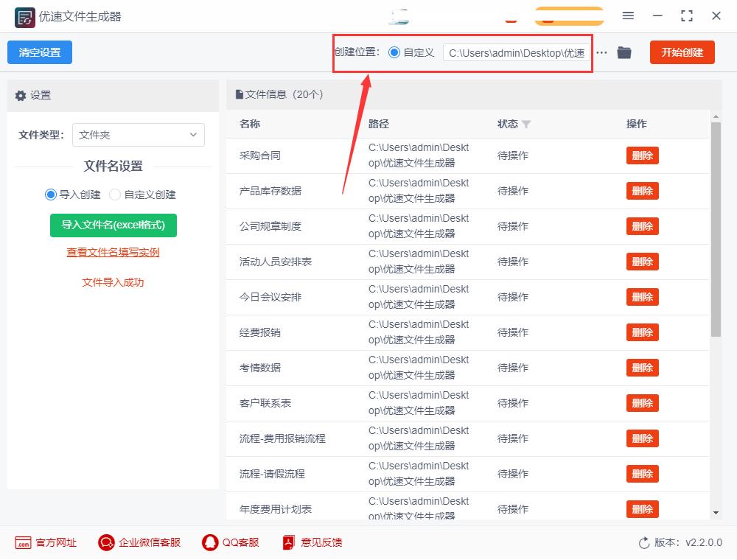Click the 优速文件生成器 app logo icon

(24, 16)
